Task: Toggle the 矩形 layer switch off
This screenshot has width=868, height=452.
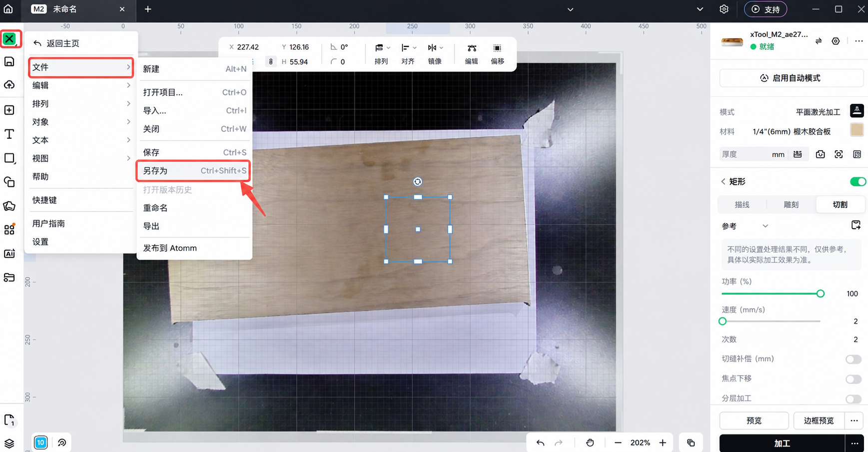Action: pos(858,181)
